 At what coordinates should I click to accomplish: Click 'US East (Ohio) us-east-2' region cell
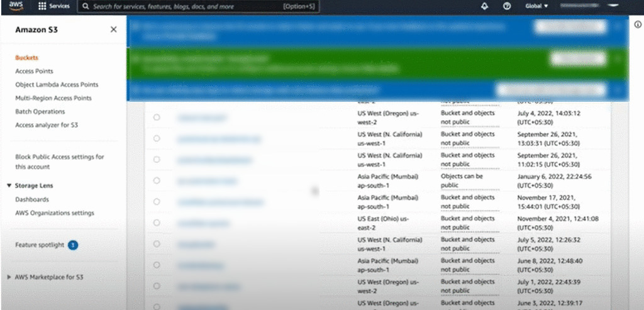pyautogui.click(x=383, y=223)
